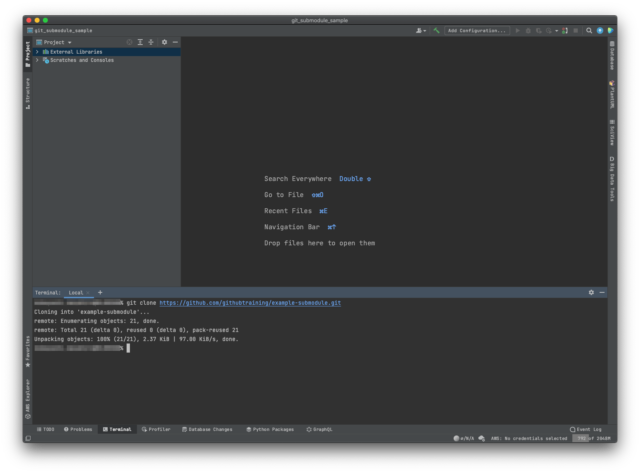Image resolution: width=640 pixels, height=473 pixels.
Task: Open the Add Configuration dialog
Action: coord(477,31)
